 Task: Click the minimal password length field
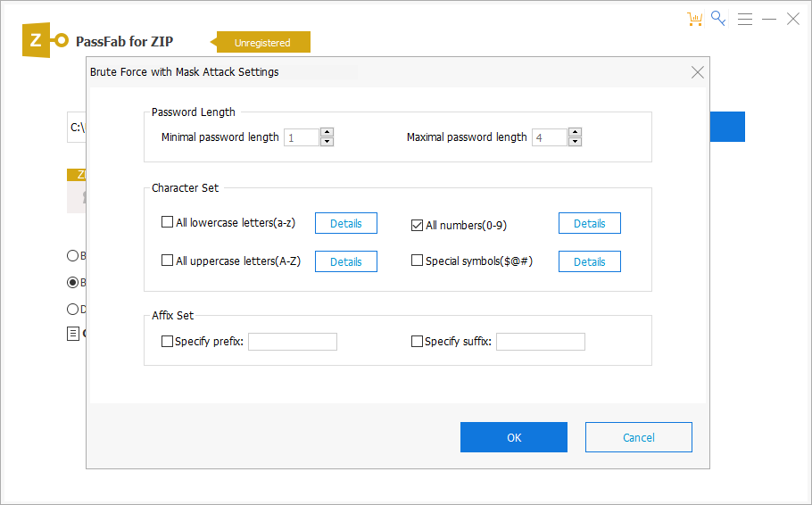[x=302, y=137]
